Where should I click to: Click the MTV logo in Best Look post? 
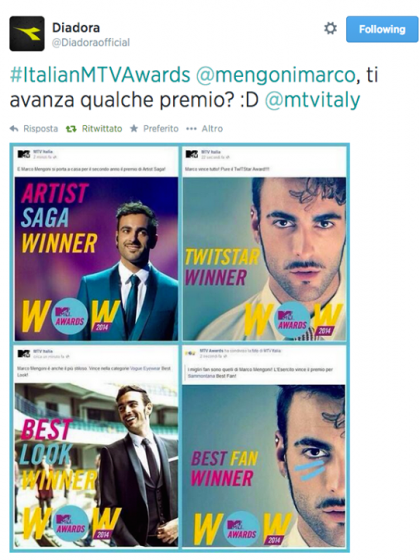24,354
